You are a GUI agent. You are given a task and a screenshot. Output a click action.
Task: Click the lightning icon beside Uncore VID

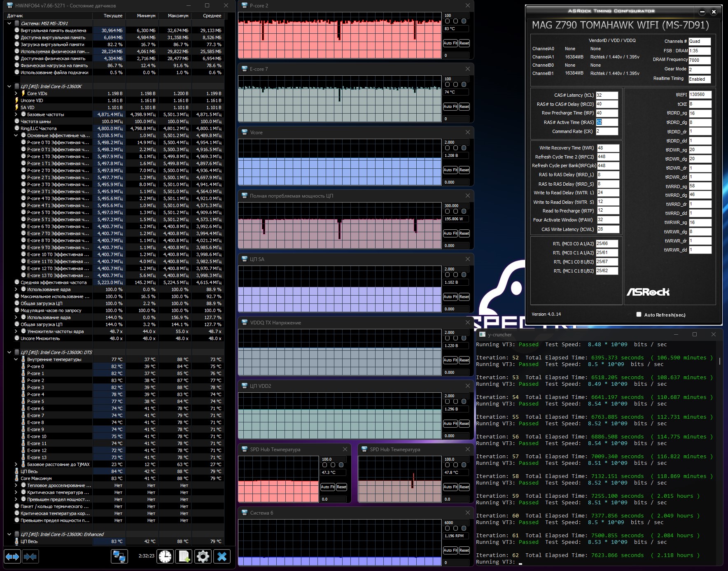click(17, 100)
